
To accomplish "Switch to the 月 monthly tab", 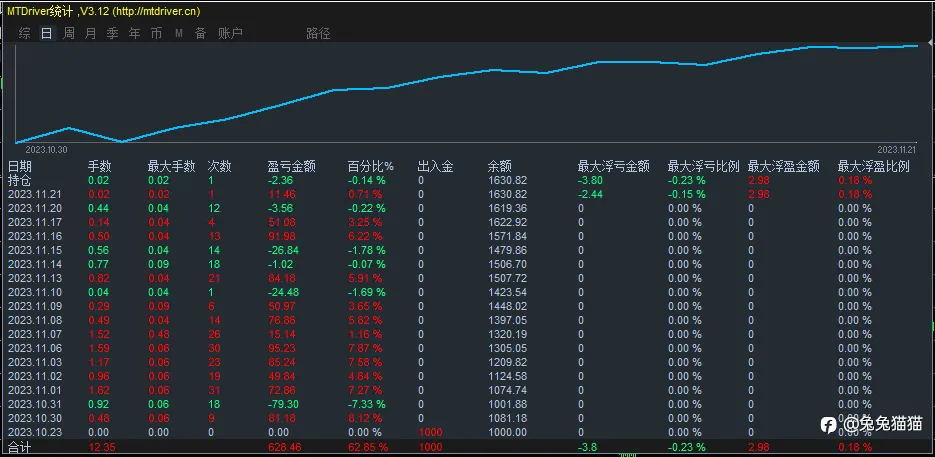I will coord(91,33).
